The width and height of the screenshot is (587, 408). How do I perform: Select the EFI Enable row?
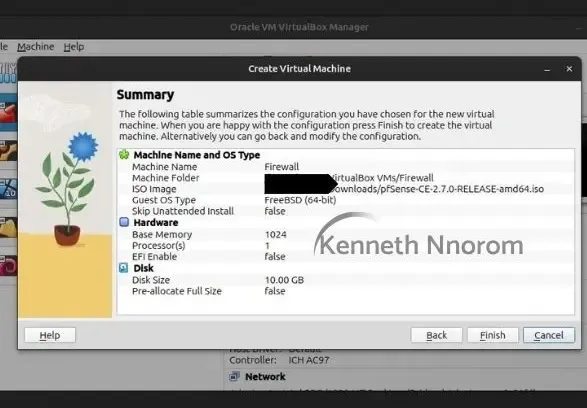(x=345, y=256)
